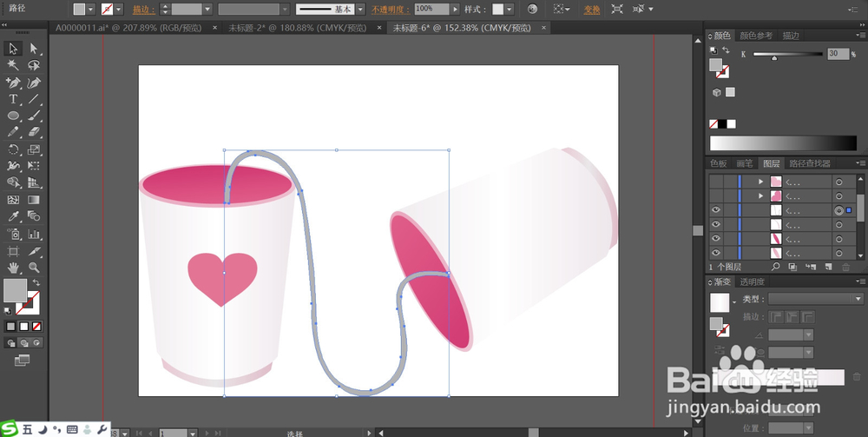Select the Symbol Sprayer tool
Viewport: 868px width, 437px height.
click(x=13, y=233)
